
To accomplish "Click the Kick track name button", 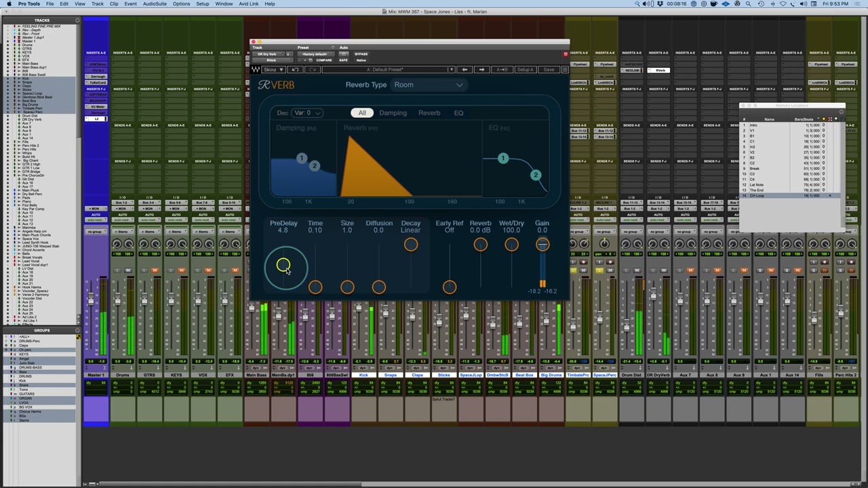I will click(x=363, y=375).
